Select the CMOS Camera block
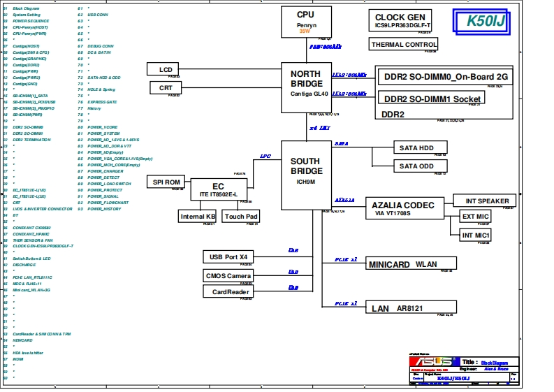Image resolution: width=554 pixels, height=392 pixels. 228,276
